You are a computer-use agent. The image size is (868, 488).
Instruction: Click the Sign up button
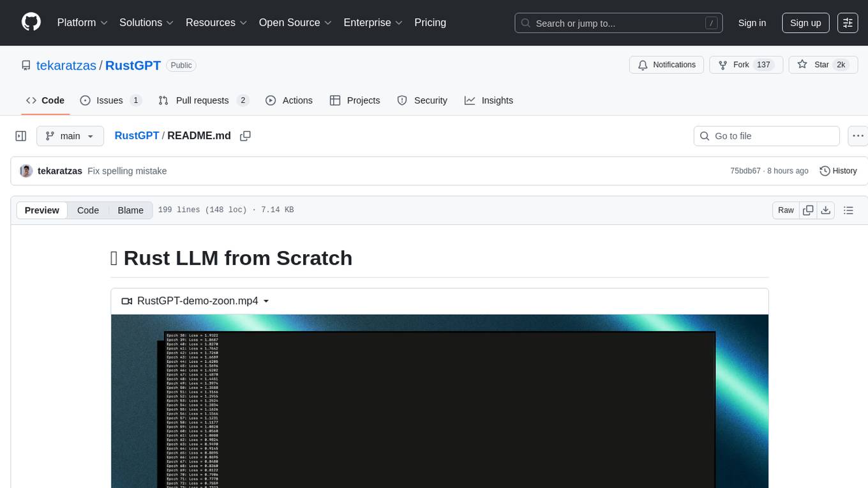click(805, 23)
